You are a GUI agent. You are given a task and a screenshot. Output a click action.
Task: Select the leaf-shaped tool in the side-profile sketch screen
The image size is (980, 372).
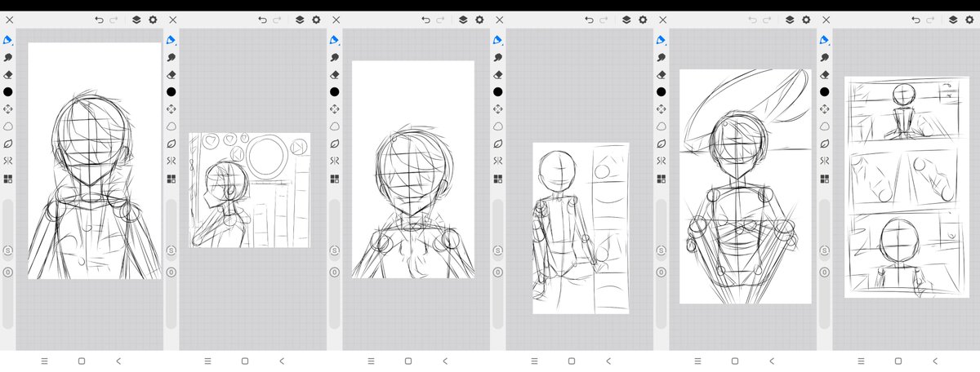(x=171, y=144)
